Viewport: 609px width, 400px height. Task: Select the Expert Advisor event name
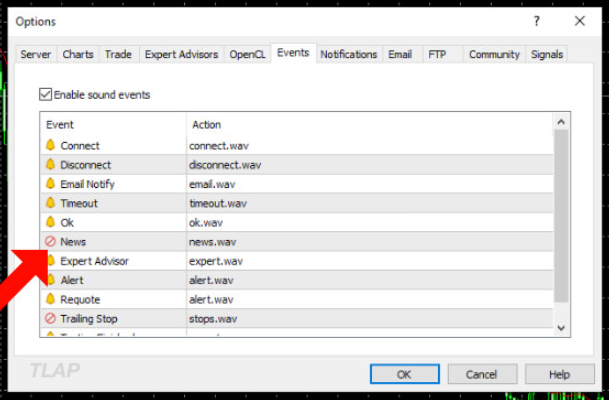coord(94,261)
